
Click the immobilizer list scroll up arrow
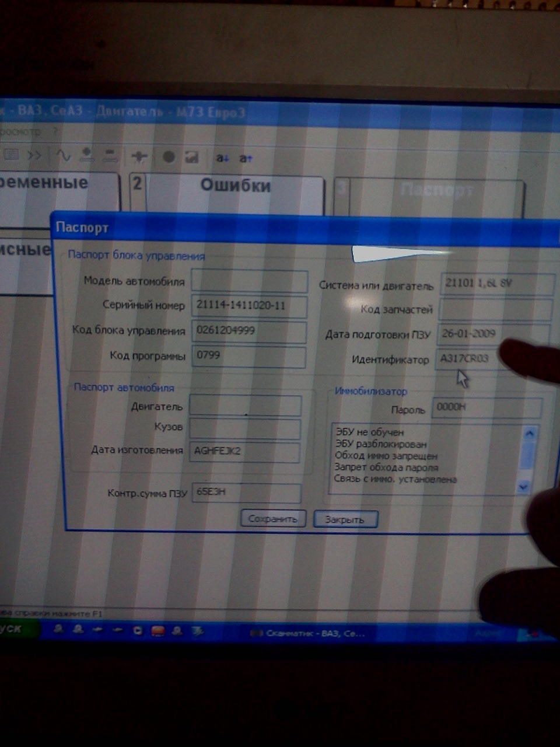click(x=529, y=434)
